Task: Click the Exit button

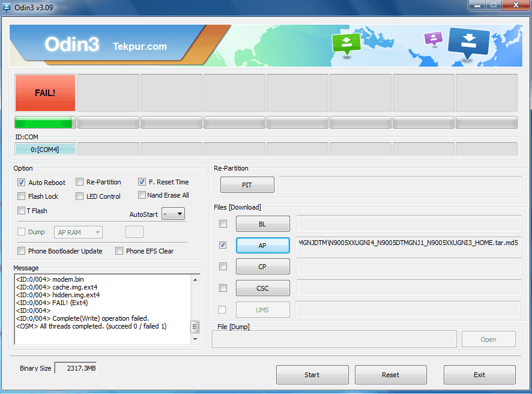Action: [479, 375]
